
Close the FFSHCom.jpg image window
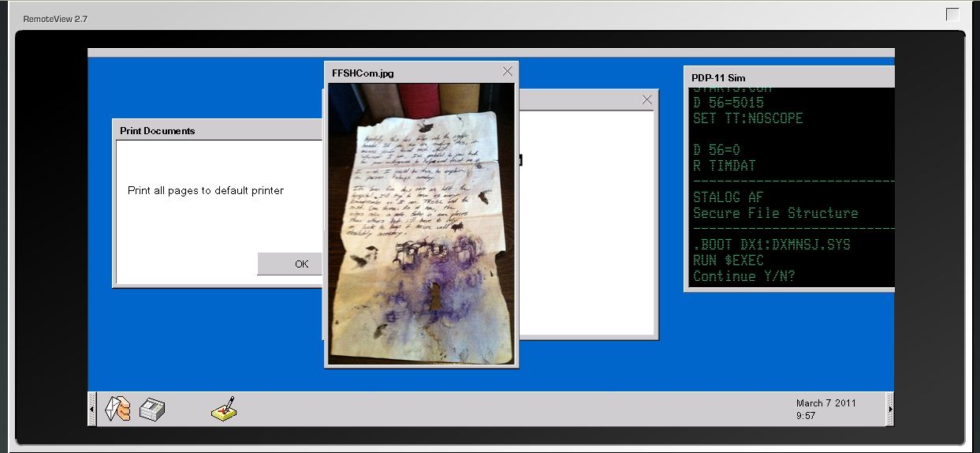coord(507,72)
